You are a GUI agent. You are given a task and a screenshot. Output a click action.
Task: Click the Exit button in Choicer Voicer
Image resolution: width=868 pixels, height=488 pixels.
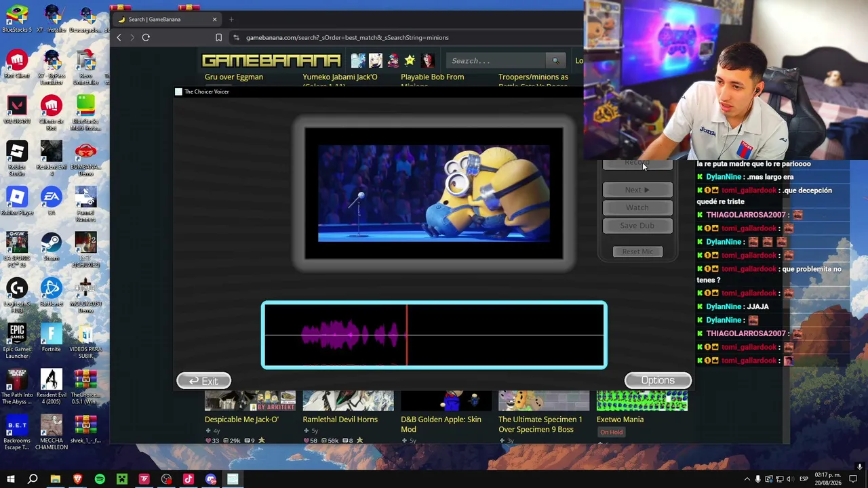pos(203,381)
